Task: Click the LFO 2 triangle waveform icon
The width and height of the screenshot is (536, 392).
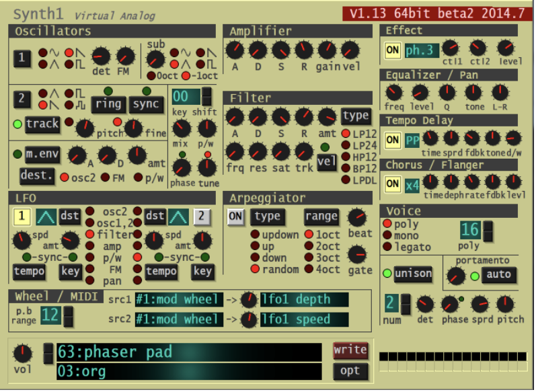Action: [177, 216]
